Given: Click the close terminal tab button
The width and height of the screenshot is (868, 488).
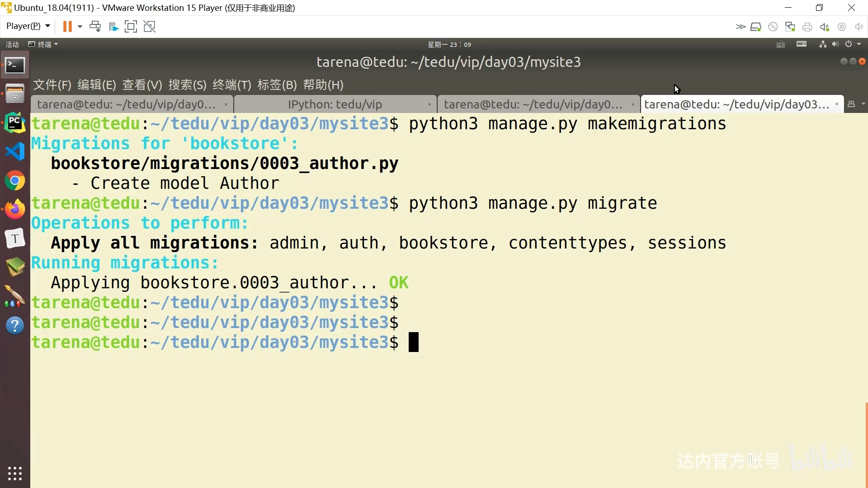Looking at the screenshot, I should (x=837, y=103).
